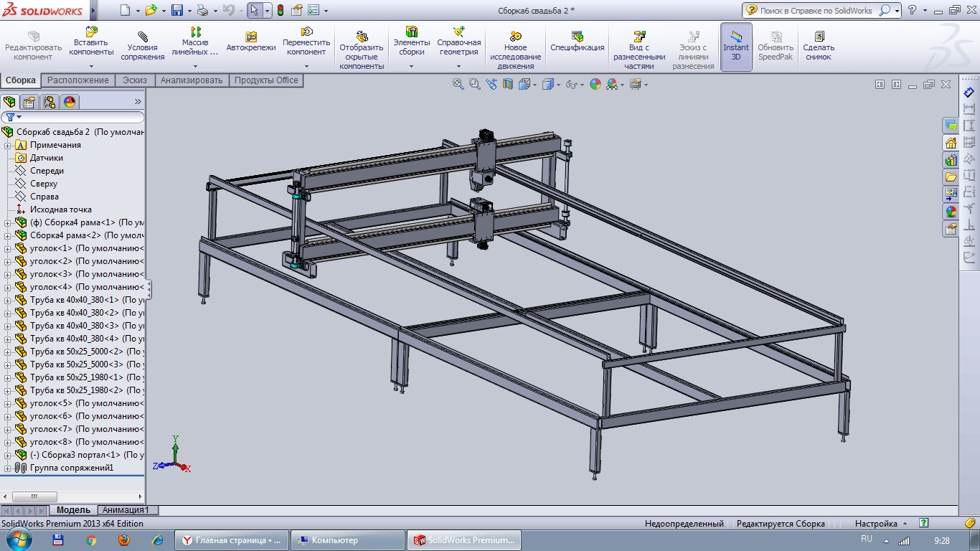Click Zoom to Fit magnifier icon
This screenshot has height=551, width=980.
point(458,84)
